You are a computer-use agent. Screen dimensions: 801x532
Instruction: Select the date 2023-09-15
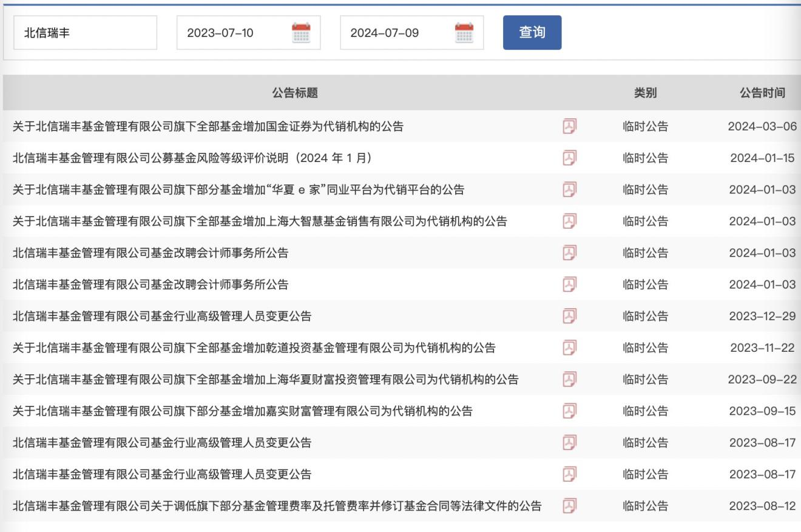[x=762, y=411]
